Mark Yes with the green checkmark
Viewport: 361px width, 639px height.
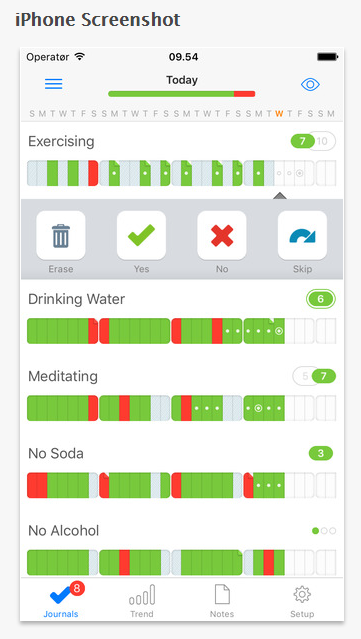(141, 235)
